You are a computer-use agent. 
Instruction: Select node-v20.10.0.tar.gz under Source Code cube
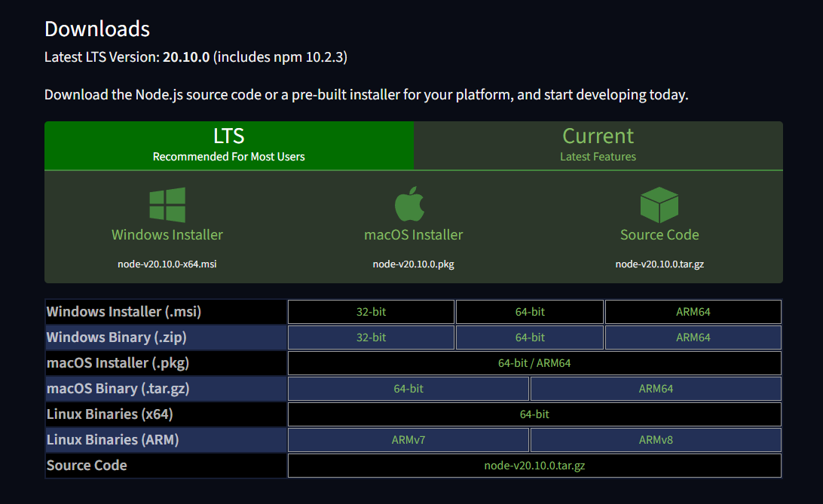tap(659, 264)
